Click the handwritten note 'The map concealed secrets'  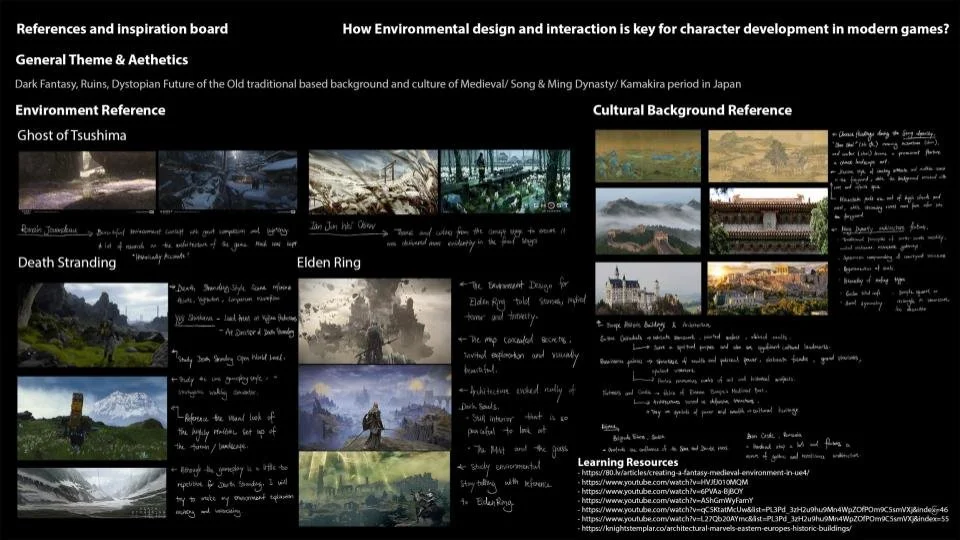click(x=519, y=354)
